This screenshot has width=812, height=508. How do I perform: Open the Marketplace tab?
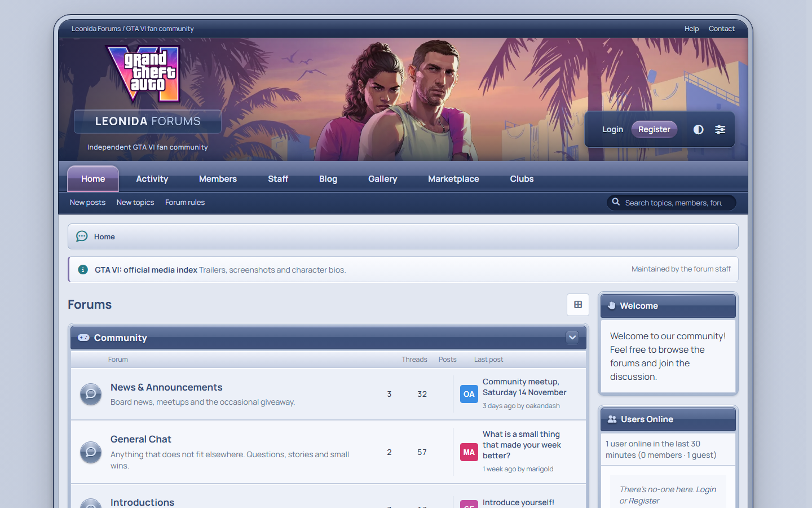tap(453, 179)
